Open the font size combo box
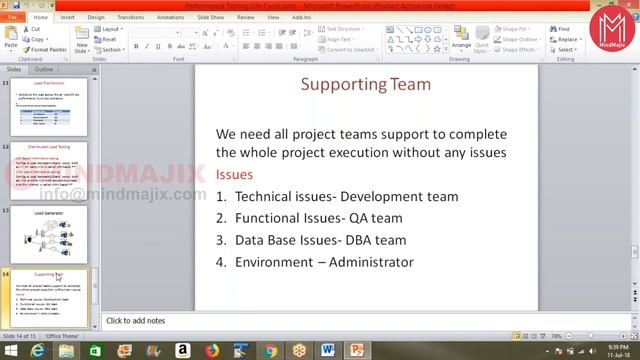640x360 pixels. coord(190,33)
